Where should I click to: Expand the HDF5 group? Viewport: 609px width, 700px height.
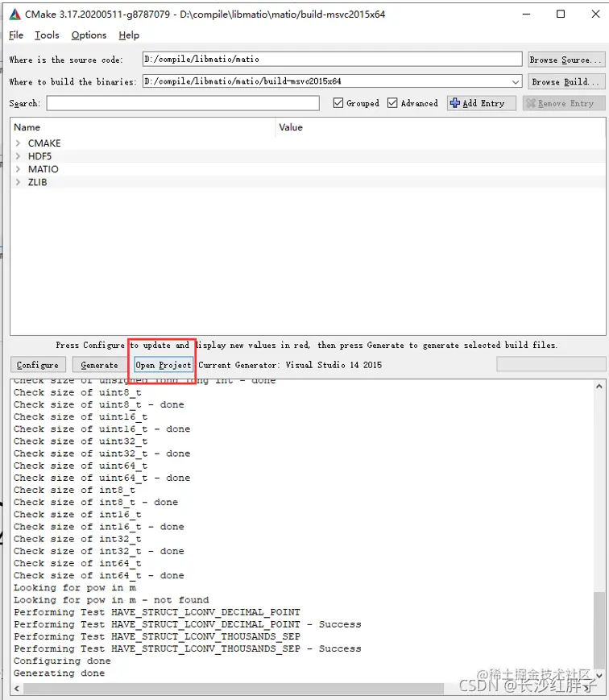click(18, 156)
